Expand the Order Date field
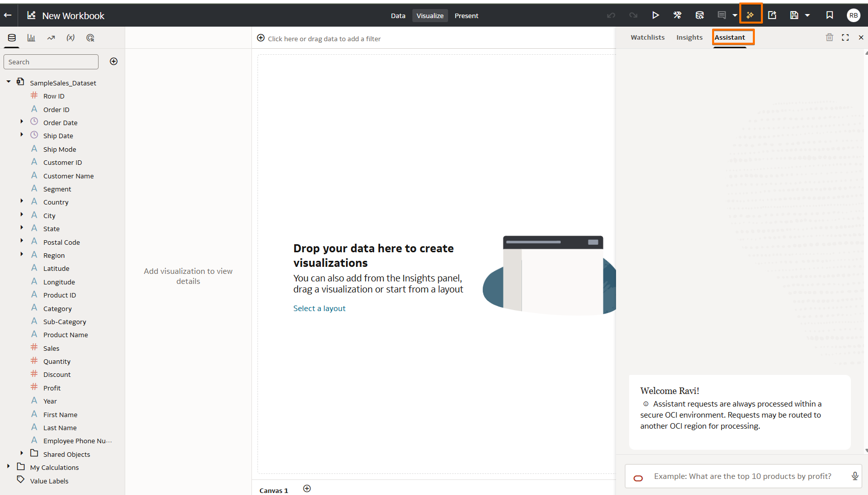Screen dimensions: 868x495 point(21,121)
